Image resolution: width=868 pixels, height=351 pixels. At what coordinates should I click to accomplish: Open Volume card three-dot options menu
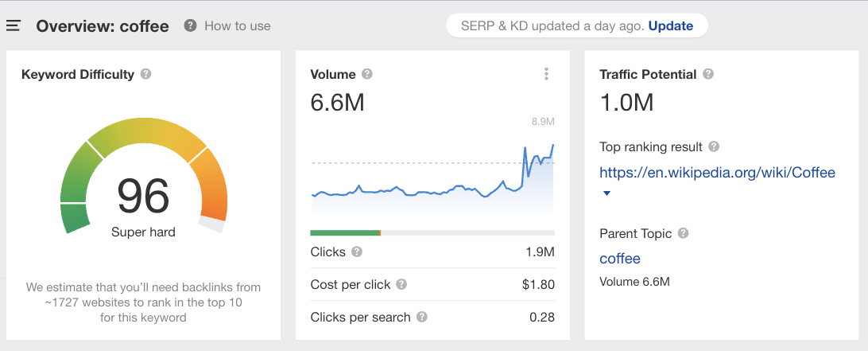click(x=546, y=74)
